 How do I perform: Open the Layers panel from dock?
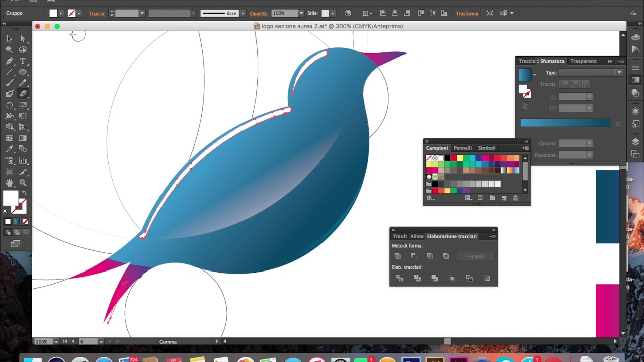tap(635, 142)
